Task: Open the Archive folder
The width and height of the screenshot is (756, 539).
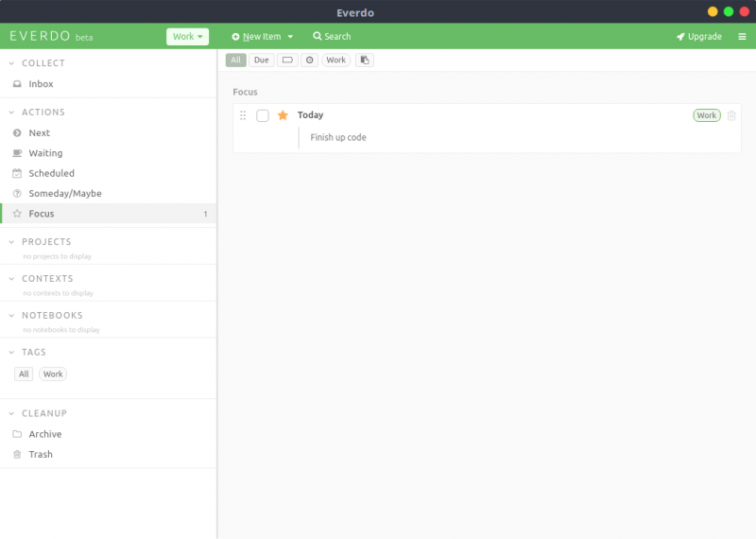Action: pyautogui.click(x=44, y=434)
